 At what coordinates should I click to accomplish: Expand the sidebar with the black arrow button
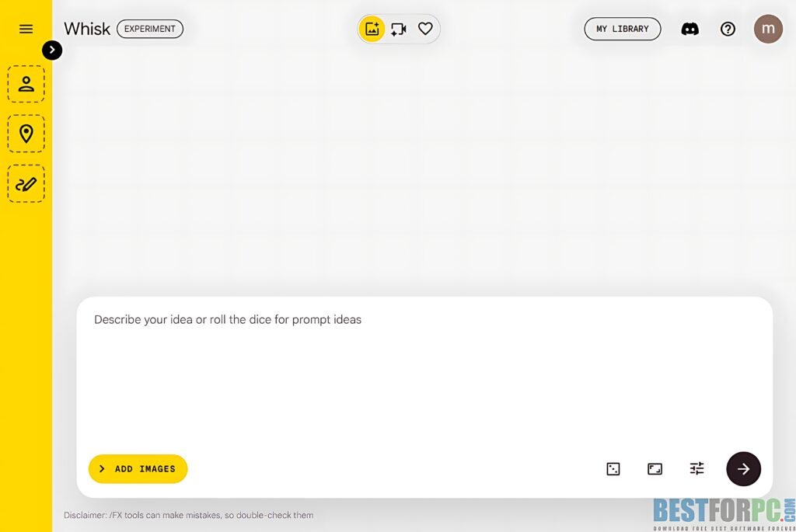point(52,50)
